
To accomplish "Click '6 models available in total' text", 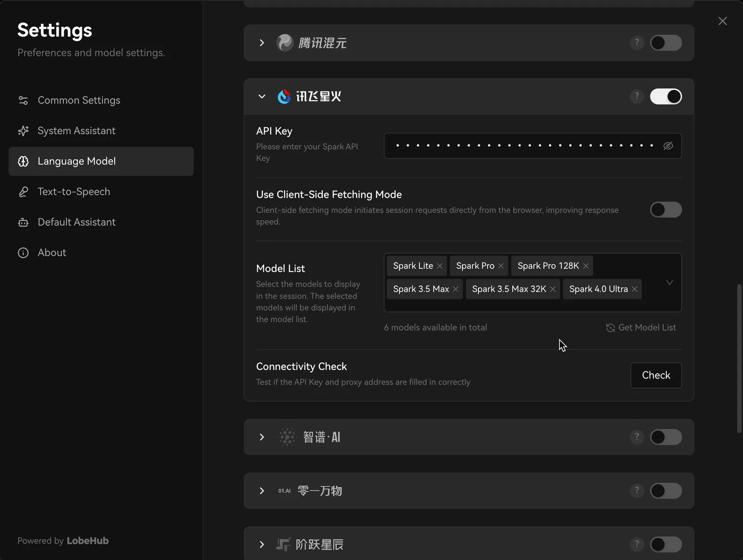I will (436, 327).
